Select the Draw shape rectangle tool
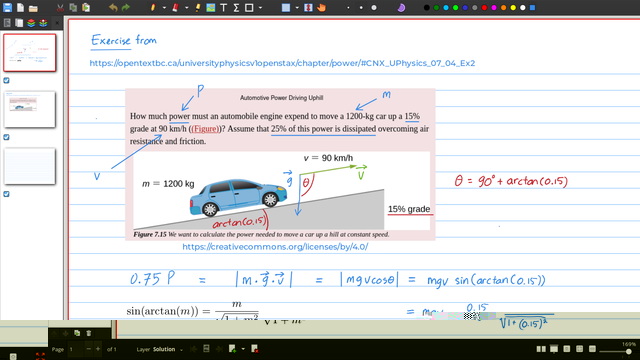 249,7
